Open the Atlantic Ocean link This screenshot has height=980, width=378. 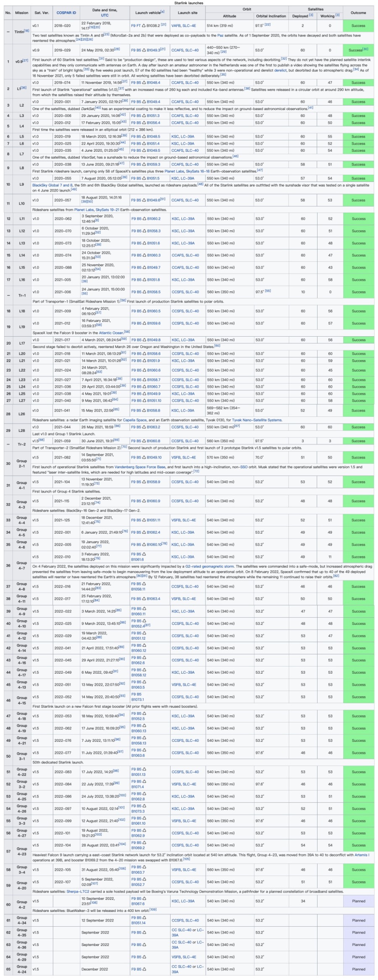click(x=111, y=332)
